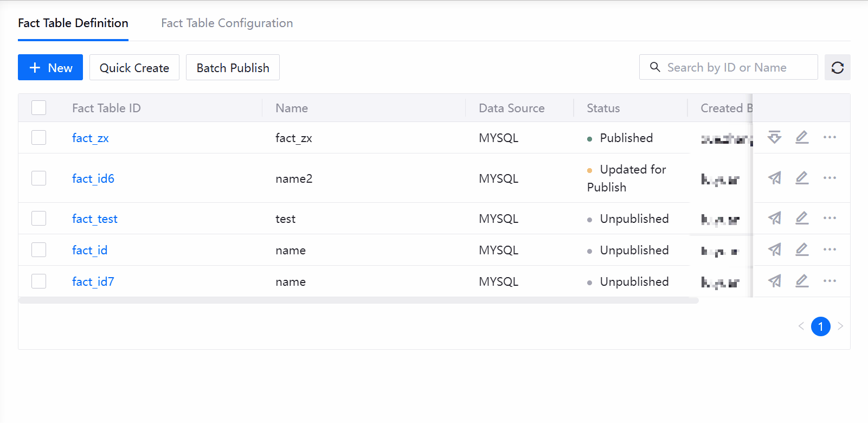The width and height of the screenshot is (868, 423).
Task: Refresh the fact table list
Action: (837, 67)
